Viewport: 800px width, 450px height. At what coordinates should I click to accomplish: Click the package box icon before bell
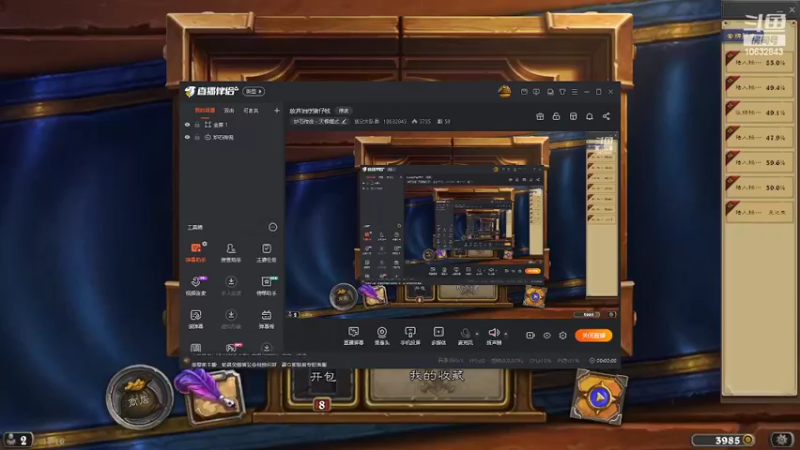pyautogui.click(x=573, y=116)
